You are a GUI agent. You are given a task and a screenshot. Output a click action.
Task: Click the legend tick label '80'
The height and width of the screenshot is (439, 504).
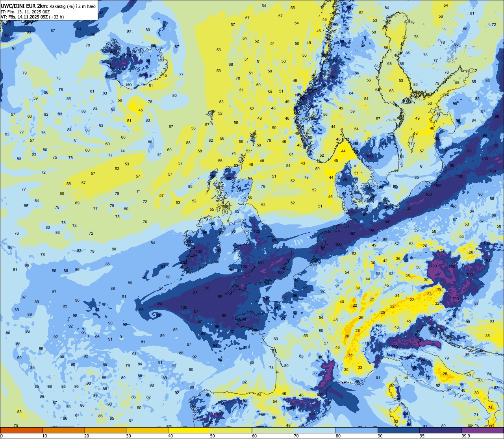tap(338, 436)
